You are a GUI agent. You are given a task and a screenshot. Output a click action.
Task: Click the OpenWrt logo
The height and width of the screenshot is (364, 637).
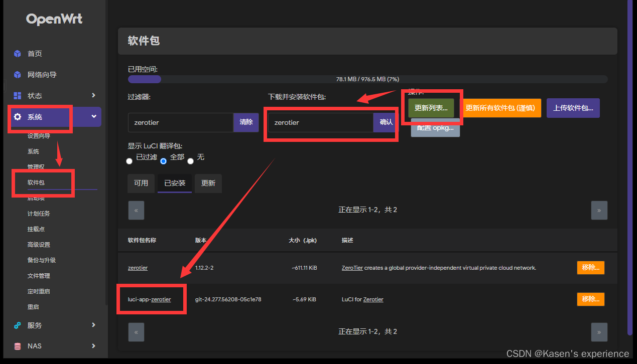[54, 19]
